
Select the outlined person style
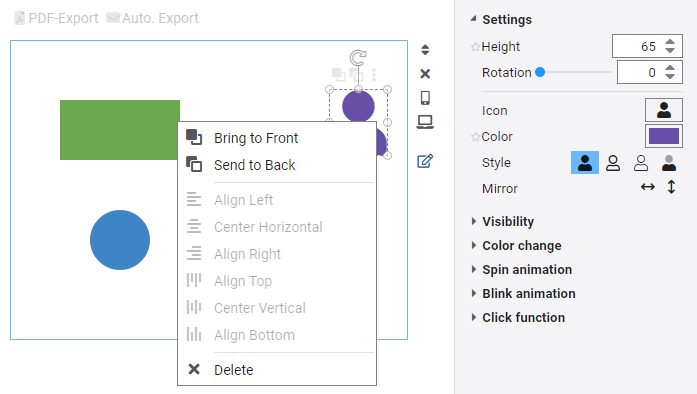tap(613, 163)
